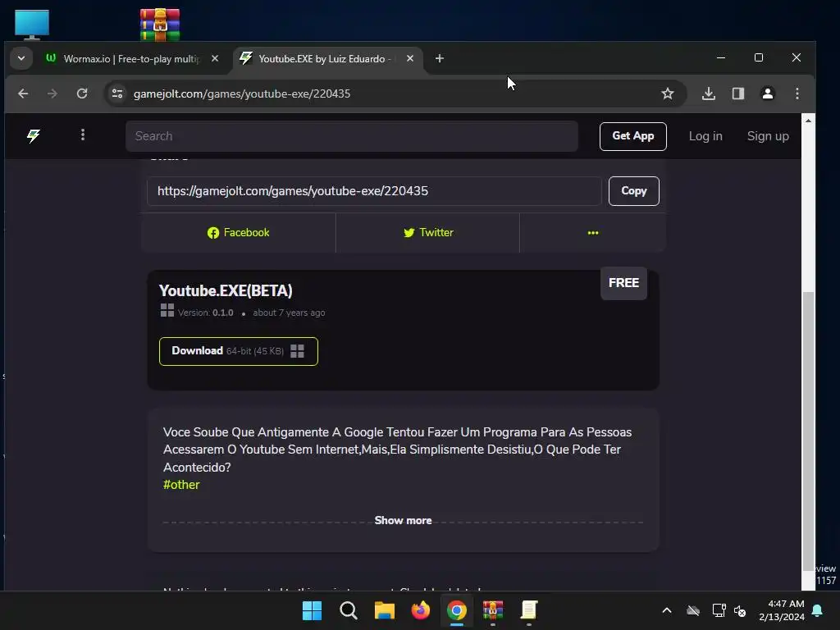The width and height of the screenshot is (840, 630).
Task: Go back to the previous page
Action: 23,94
